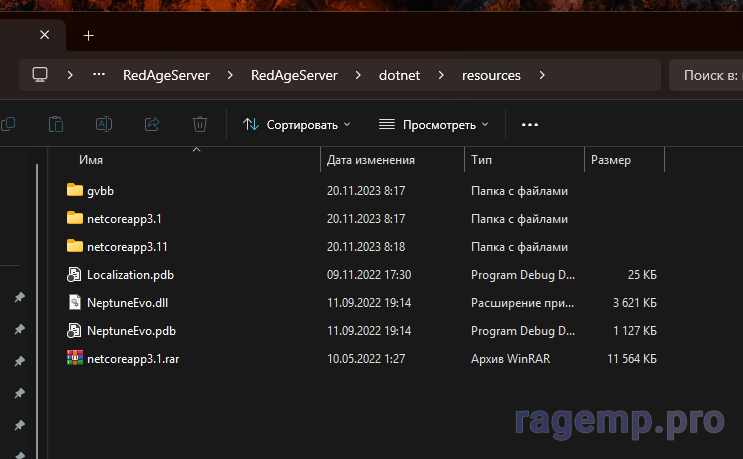Click the Delete trash bin icon
The image size is (743, 459).
tap(200, 125)
